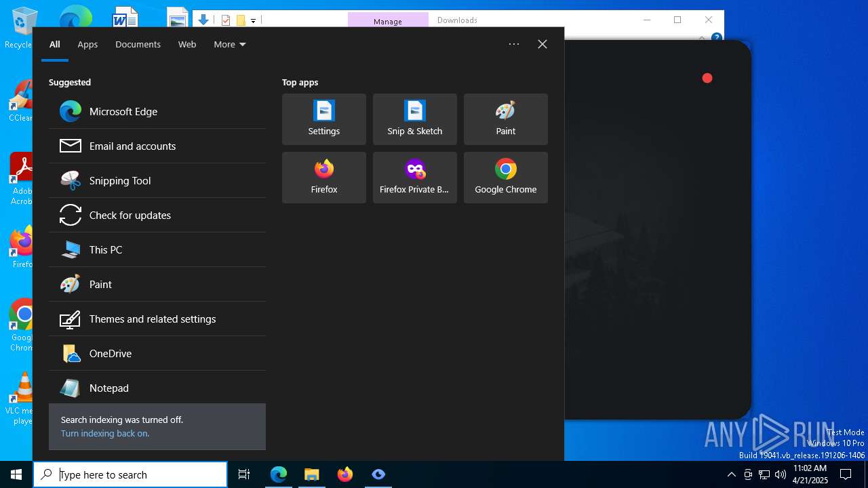Image resolution: width=868 pixels, height=488 pixels.
Task: Open network status tray icon
Action: [764, 474]
